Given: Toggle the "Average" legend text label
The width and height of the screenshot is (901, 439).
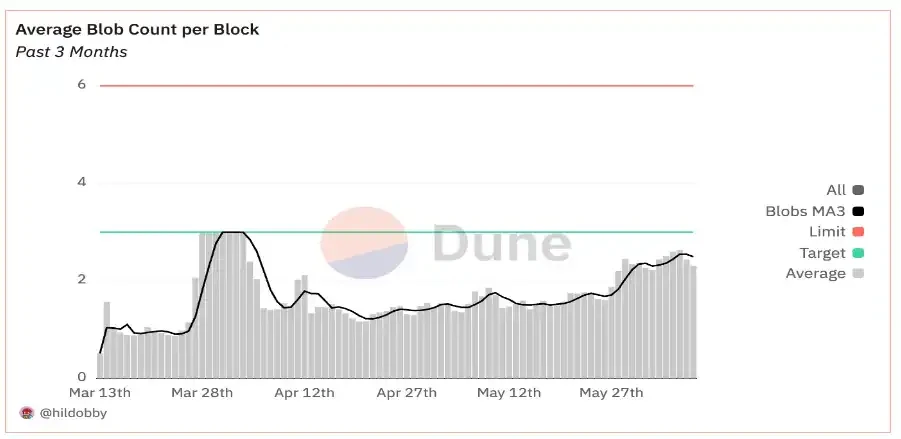Looking at the screenshot, I should click(x=816, y=274).
